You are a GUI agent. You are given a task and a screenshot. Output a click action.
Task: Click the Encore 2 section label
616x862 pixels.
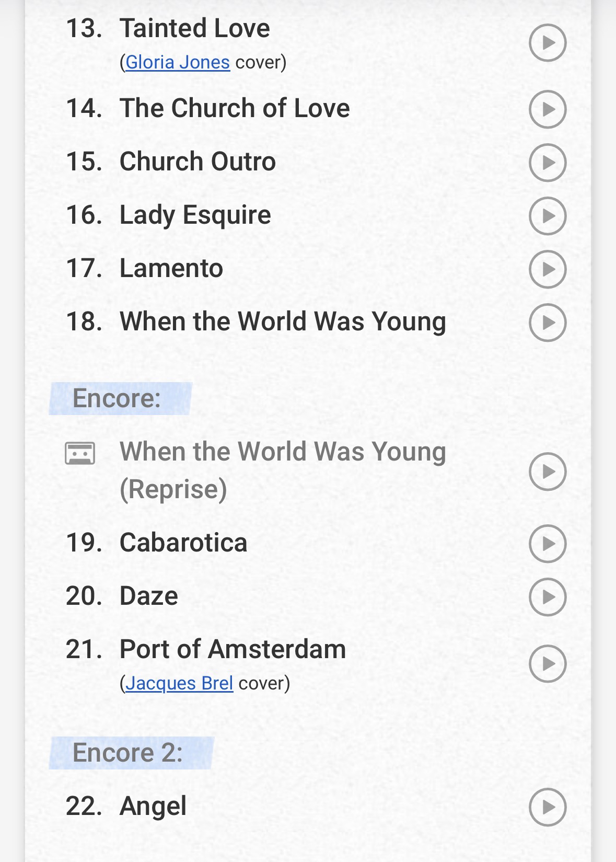(128, 753)
